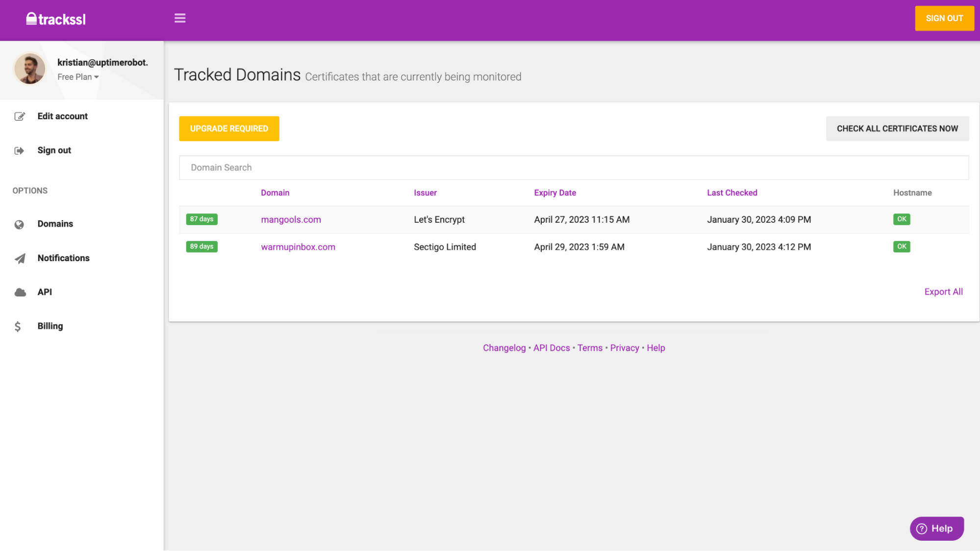This screenshot has height=551, width=980.
Task: Click the kristian@uptimerobot email text
Action: (102, 63)
